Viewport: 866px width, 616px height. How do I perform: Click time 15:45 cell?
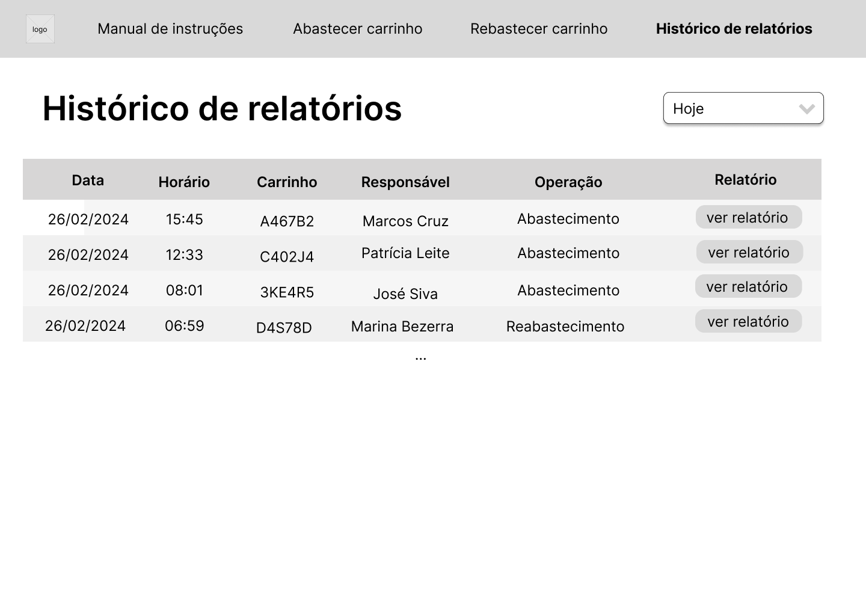coord(185,220)
